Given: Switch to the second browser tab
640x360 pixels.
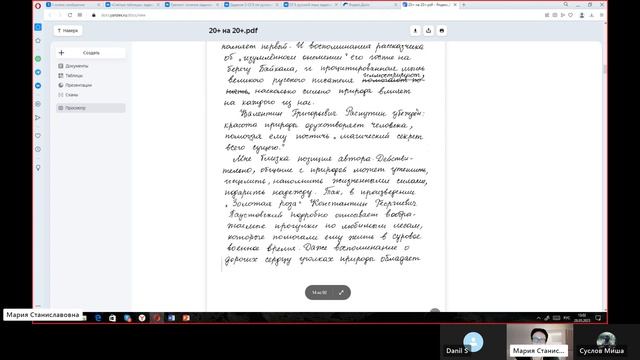Looking at the screenshot, I should click(133, 5).
